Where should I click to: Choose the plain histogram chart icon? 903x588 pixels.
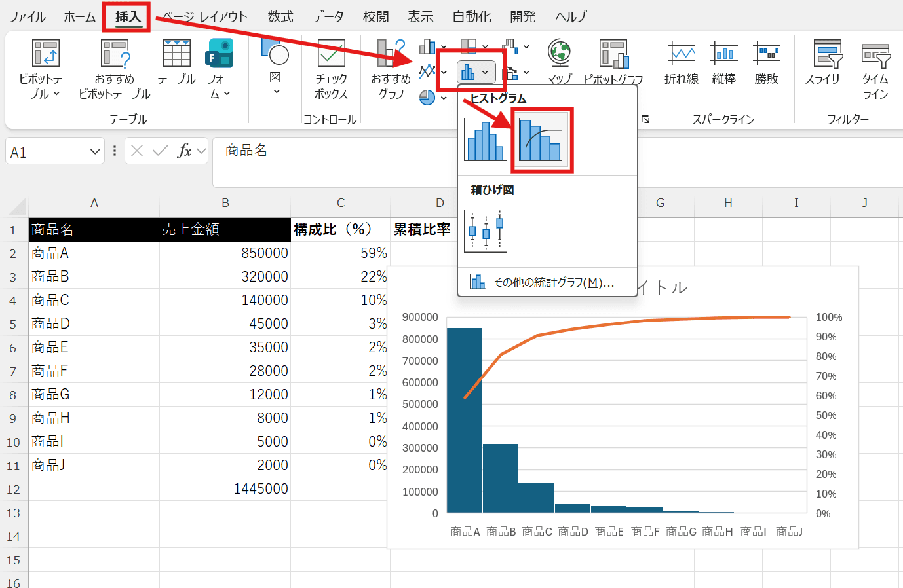tap(485, 140)
